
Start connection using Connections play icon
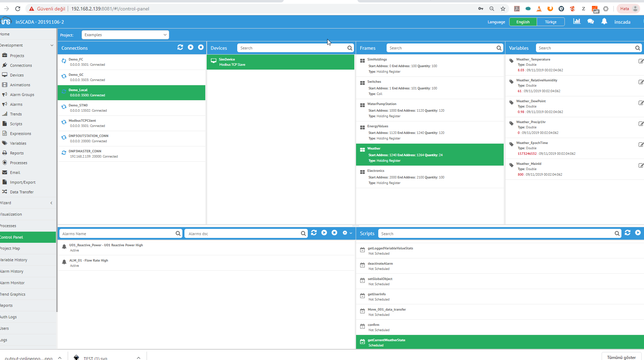coord(190,47)
